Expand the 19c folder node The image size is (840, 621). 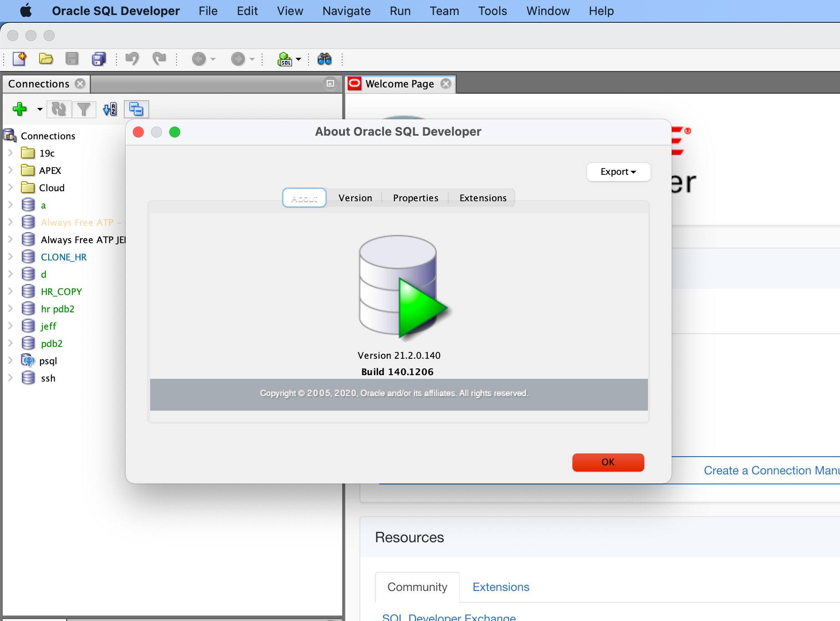(x=10, y=153)
